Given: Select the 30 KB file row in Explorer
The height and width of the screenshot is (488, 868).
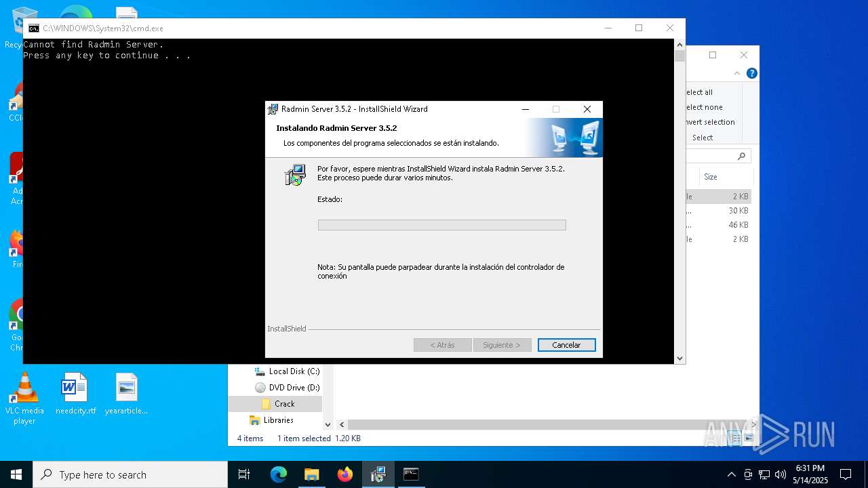Looking at the screenshot, I should 718,211.
